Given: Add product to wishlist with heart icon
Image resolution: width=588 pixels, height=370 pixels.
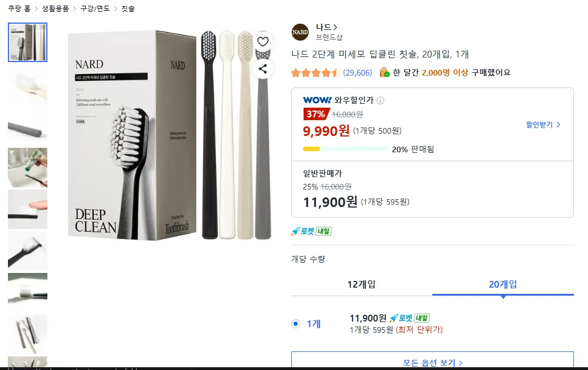Looking at the screenshot, I should tap(263, 42).
